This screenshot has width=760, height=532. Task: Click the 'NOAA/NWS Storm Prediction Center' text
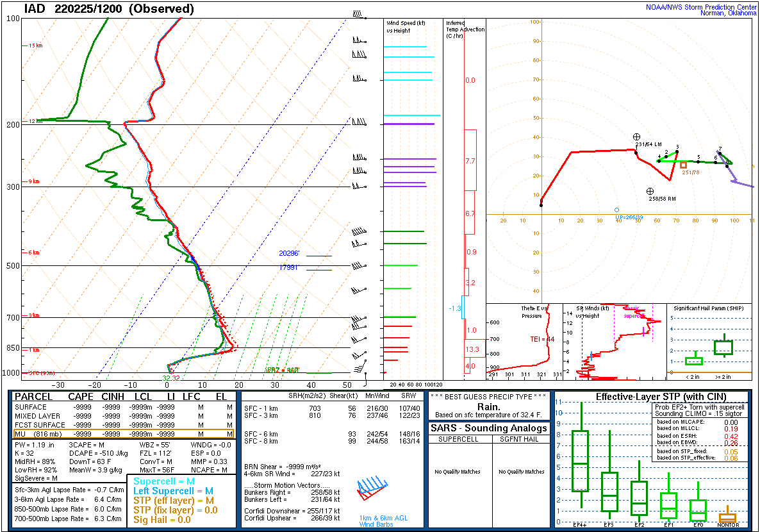coord(701,7)
